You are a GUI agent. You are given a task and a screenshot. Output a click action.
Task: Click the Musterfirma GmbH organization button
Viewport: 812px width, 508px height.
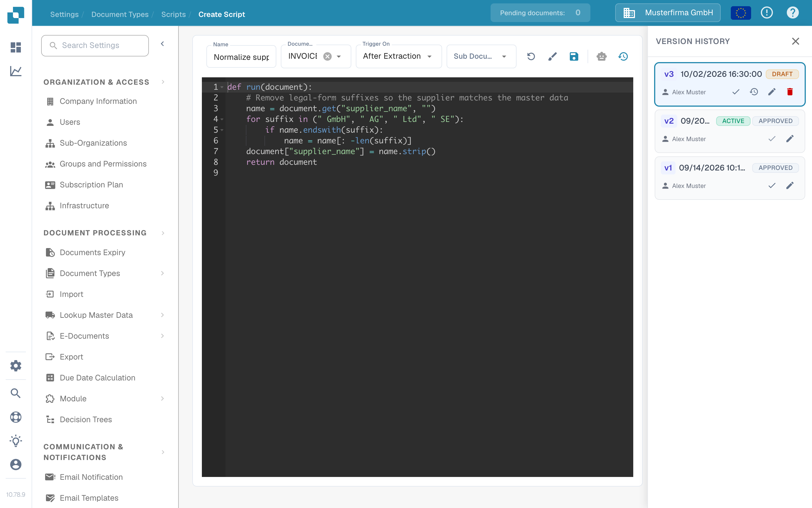[667, 13]
